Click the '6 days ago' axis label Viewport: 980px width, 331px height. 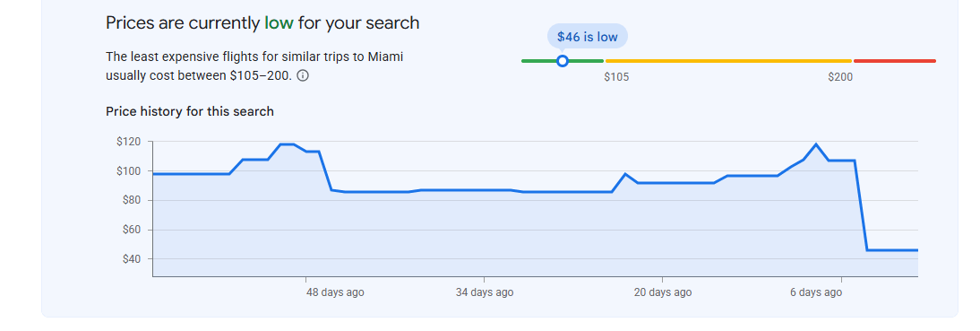click(816, 292)
